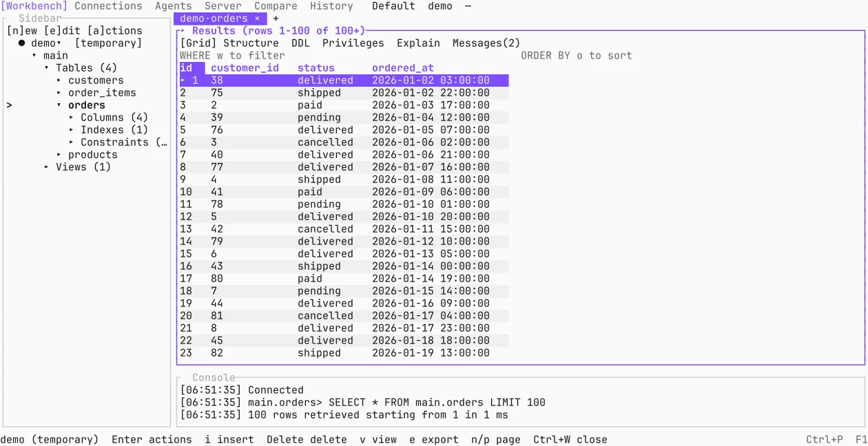Open the History menu
The image size is (868, 446).
331,6
